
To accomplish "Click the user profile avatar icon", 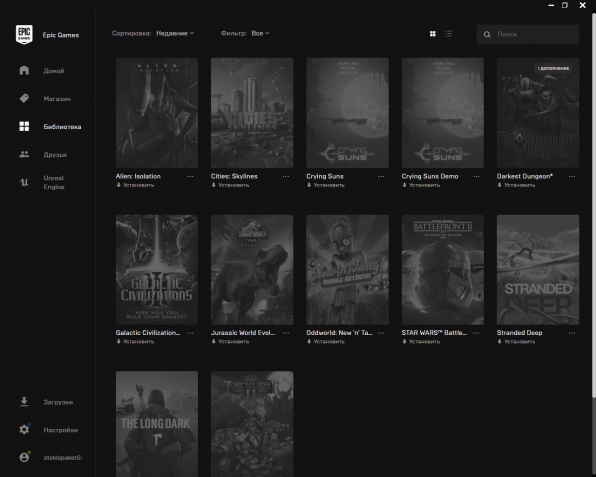I will pos(24,457).
